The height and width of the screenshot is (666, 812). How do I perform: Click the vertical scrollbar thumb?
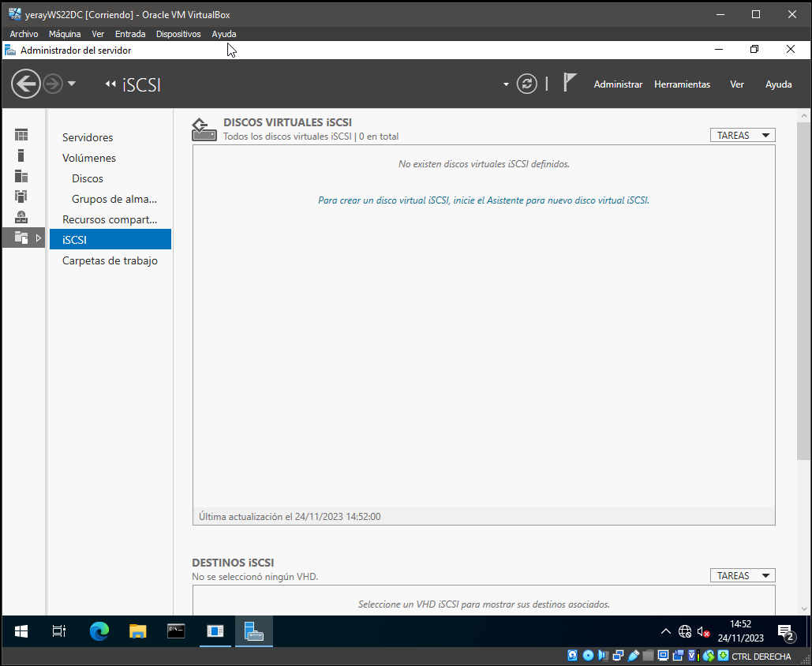point(803,291)
